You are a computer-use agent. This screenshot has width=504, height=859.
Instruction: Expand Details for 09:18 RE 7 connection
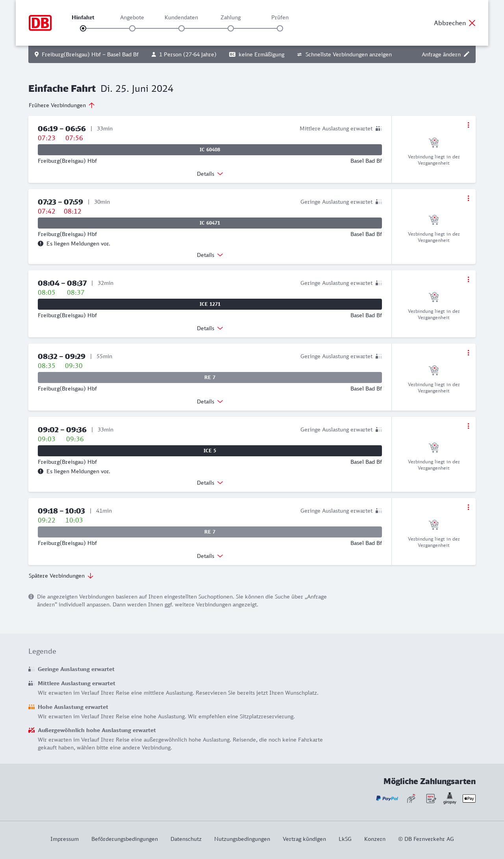tap(210, 556)
